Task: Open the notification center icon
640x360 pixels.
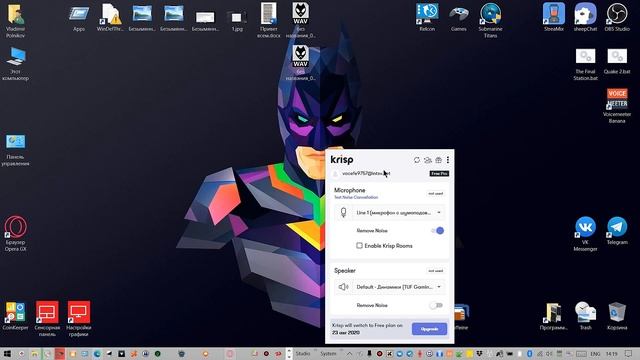Action: [629, 353]
